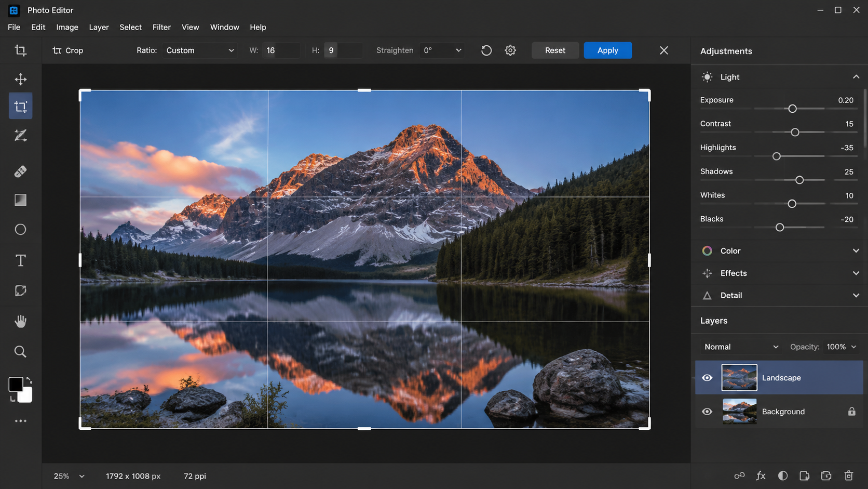Swap foreground and background colors

[29, 380]
